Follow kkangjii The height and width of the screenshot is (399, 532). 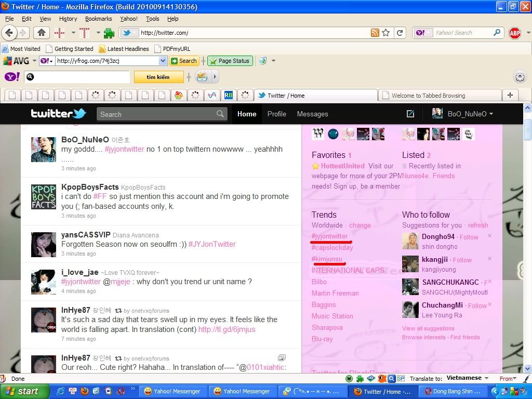[x=462, y=260]
